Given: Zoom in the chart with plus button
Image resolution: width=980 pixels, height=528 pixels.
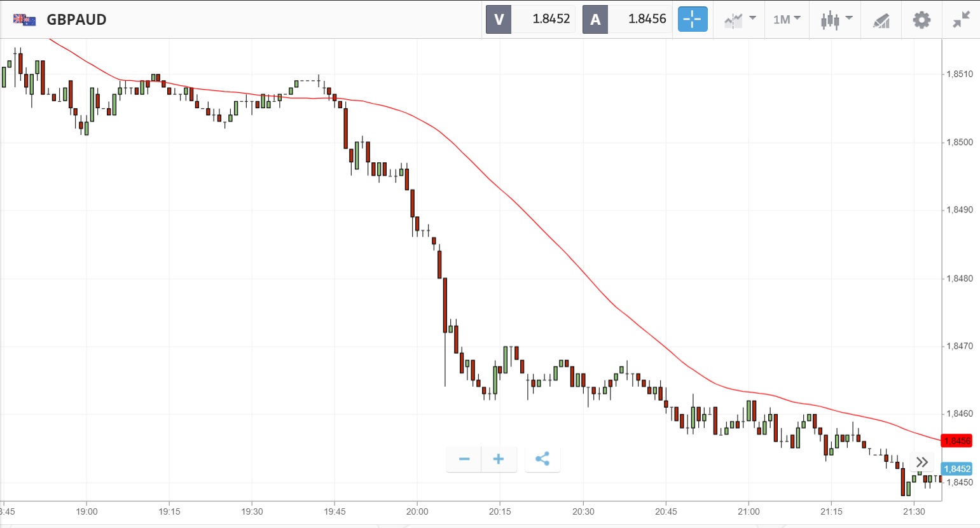Looking at the screenshot, I should coord(499,459).
